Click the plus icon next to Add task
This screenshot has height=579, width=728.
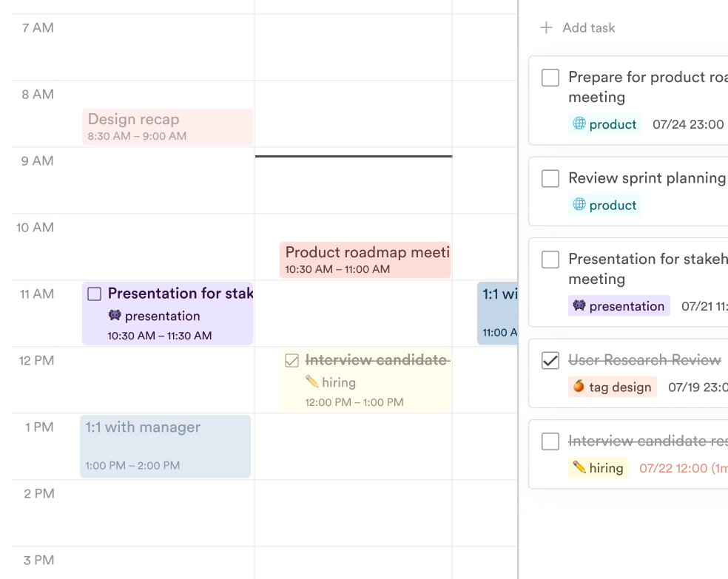pyautogui.click(x=546, y=27)
